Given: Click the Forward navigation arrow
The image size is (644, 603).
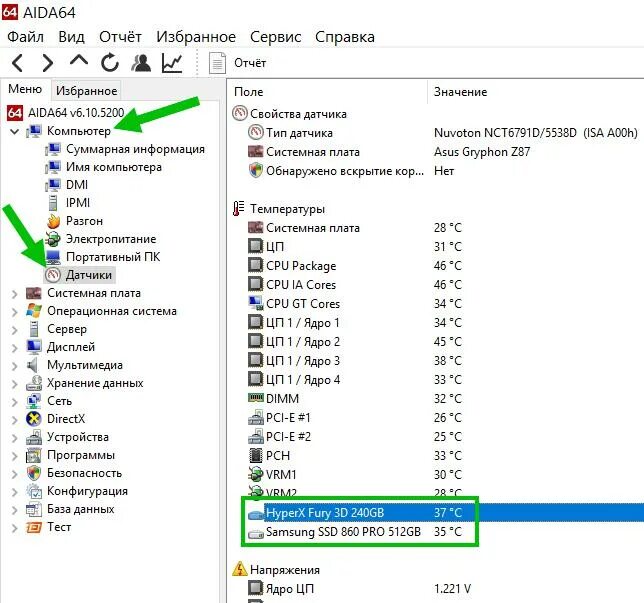Looking at the screenshot, I should 48,63.
